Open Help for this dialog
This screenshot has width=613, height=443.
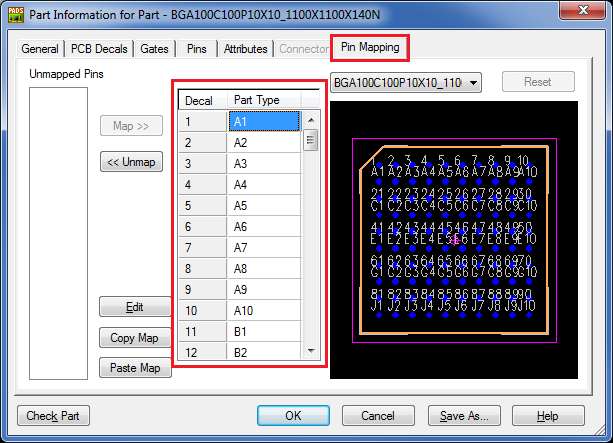548,416
